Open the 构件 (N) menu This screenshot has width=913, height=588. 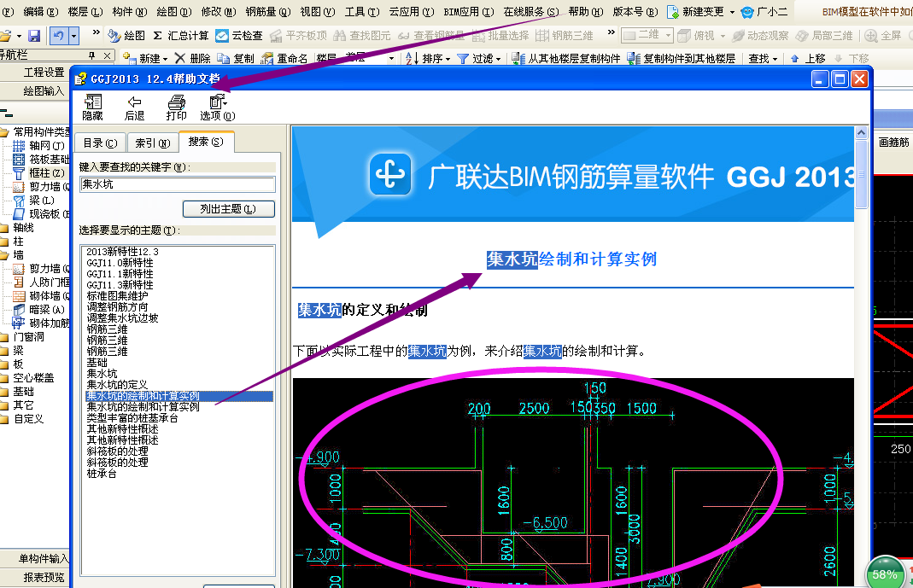coord(129,12)
